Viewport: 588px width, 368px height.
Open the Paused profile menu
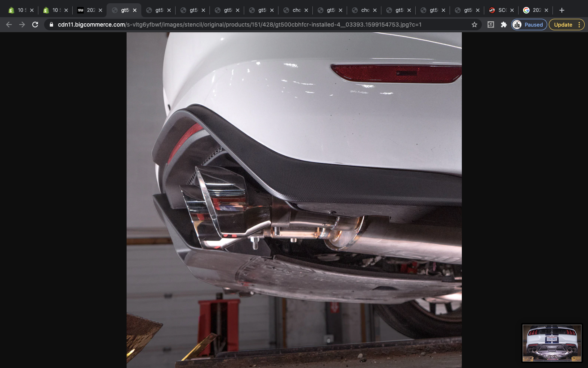point(529,25)
